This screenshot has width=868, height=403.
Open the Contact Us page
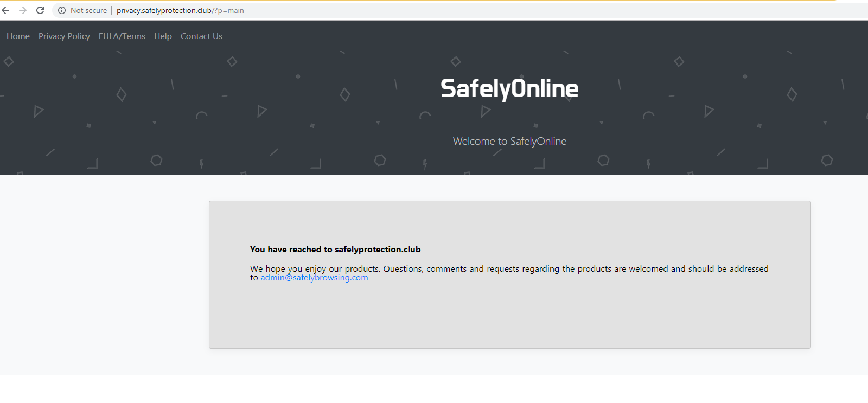[201, 36]
